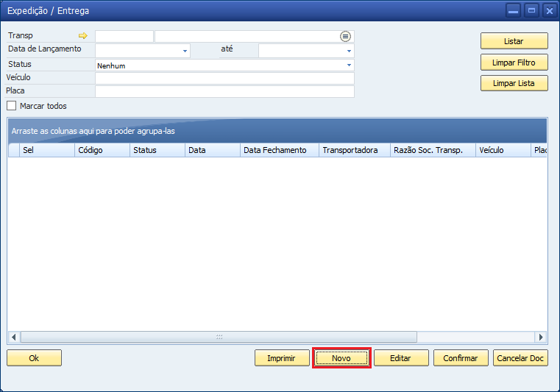This screenshot has width=560, height=392.
Task: Click the Limpar Filtro button
Action: coord(514,63)
